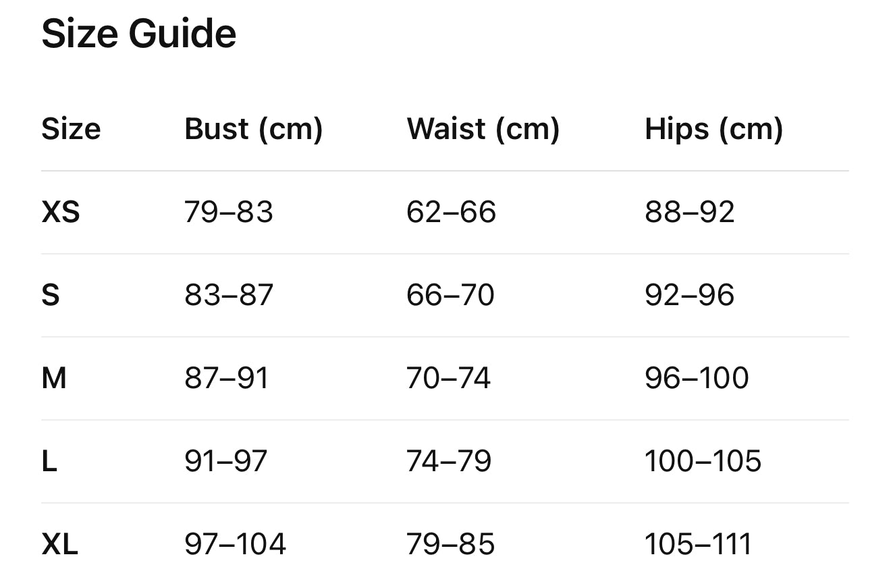Click the XS bust value 79–83
The width and height of the screenshot is (891, 588).
(228, 213)
